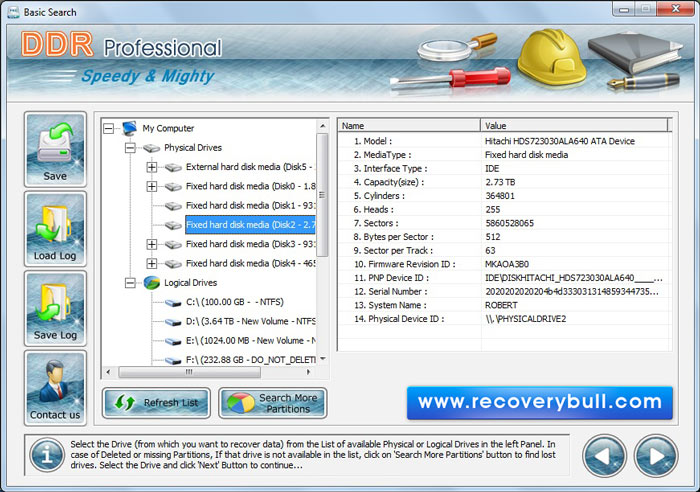Click the Save drive icon button
Viewport: 700px width, 492px height.
coord(55,150)
